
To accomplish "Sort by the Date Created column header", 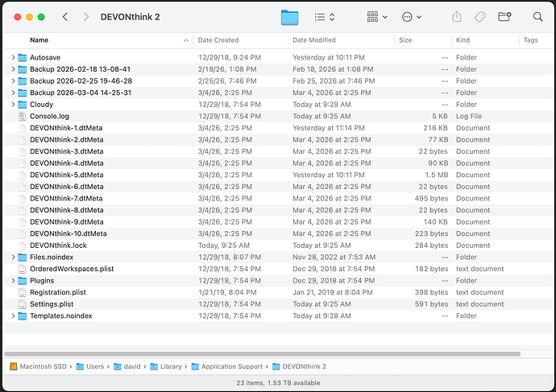I will tap(218, 40).
